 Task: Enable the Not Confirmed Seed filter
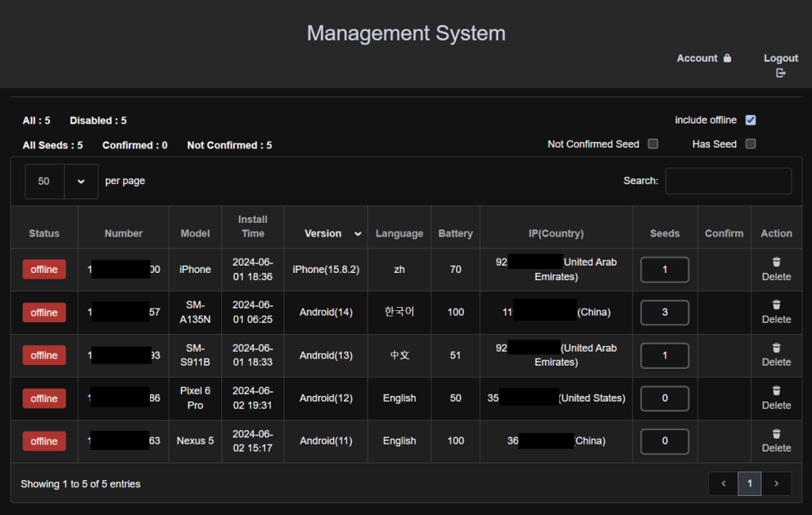(653, 144)
